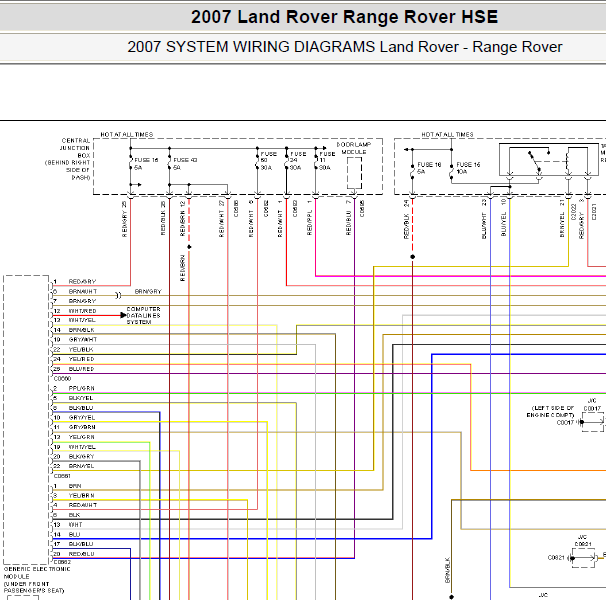606x600 pixels.
Task: Click the "(LEFT SIDE OF ENGINE COMPT)" note
Action: pos(551,411)
